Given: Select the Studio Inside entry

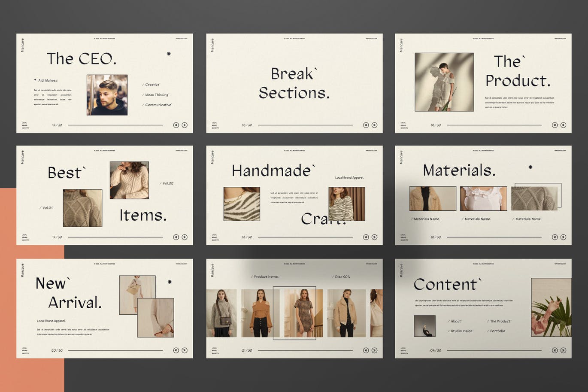Looking at the screenshot, I should coord(461,331).
